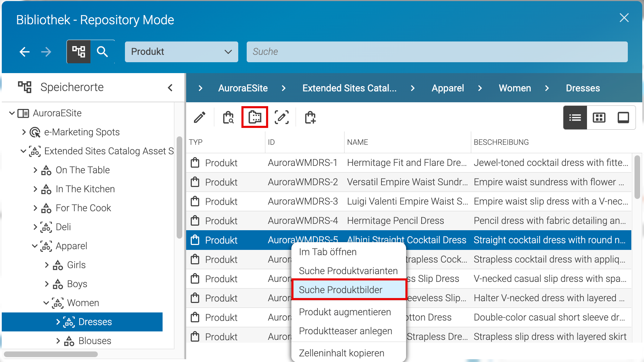
Task: Switch to thumbnail grid view
Action: click(599, 118)
